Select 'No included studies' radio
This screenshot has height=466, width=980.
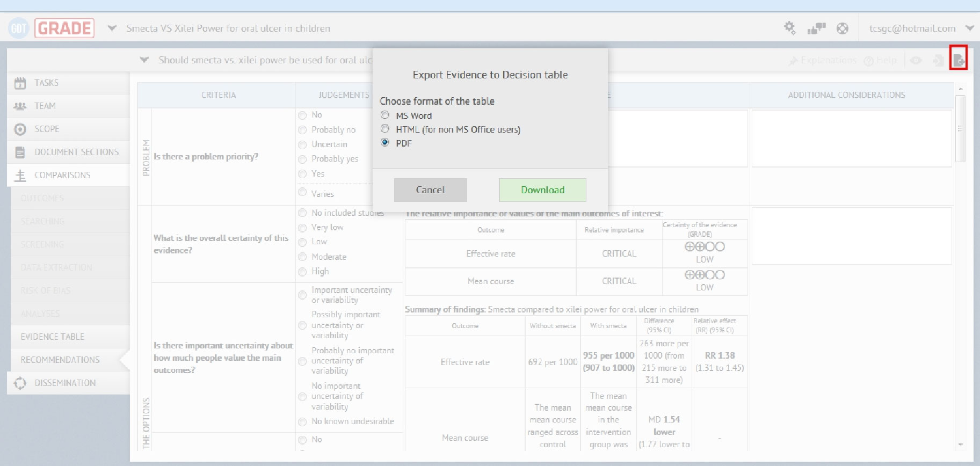[302, 213]
